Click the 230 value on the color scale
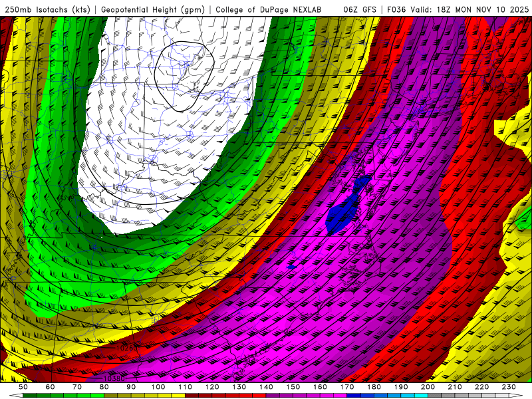 pos(509,387)
